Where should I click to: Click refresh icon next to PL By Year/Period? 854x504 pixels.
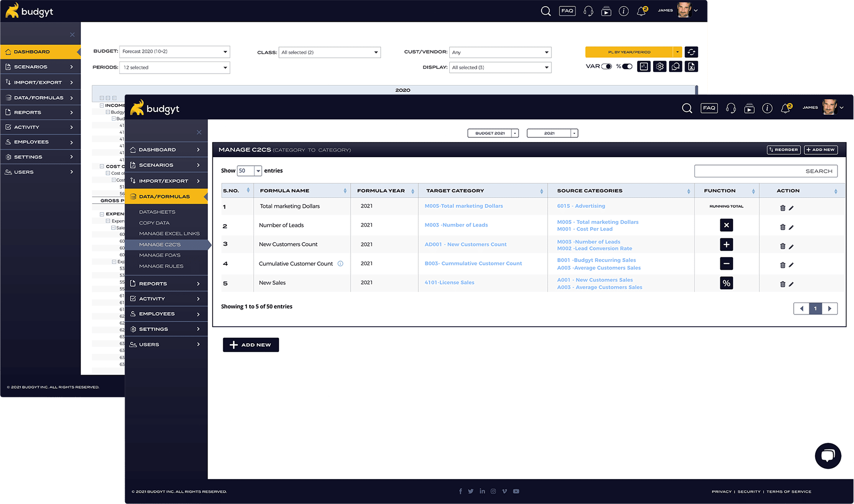point(691,52)
